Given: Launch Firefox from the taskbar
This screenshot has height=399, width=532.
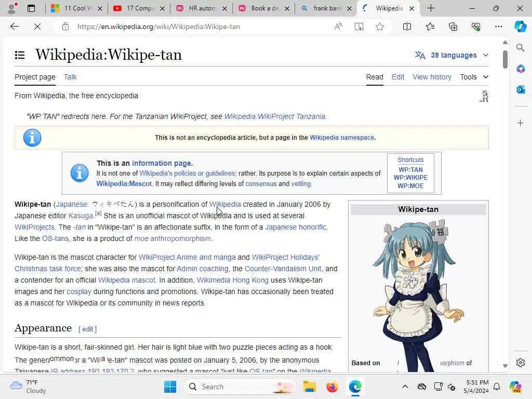Looking at the screenshot, I should click(332, 387).
